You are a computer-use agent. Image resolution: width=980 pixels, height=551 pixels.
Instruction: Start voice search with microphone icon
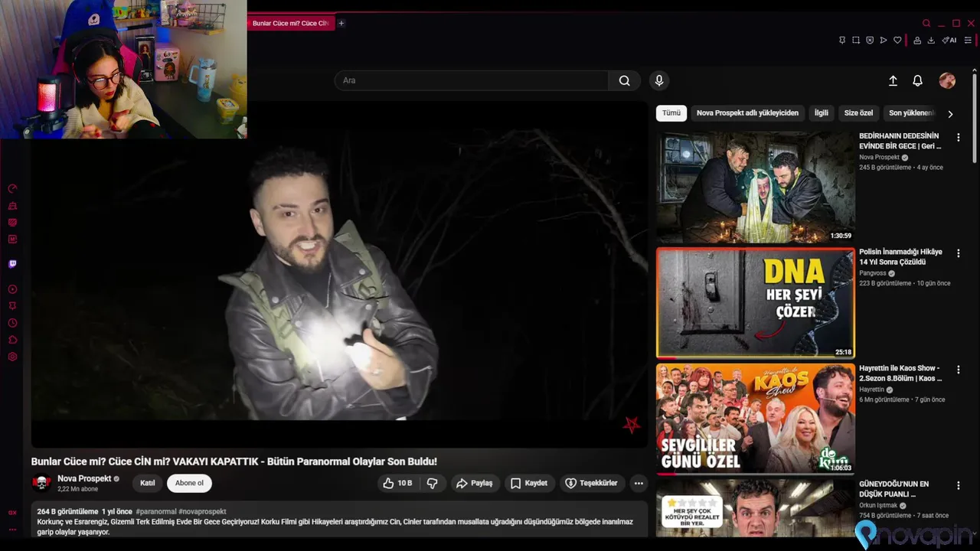658,80
